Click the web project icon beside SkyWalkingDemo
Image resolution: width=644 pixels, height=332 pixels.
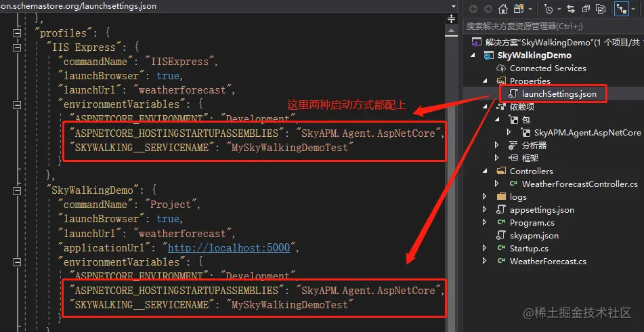click(489, 56)
